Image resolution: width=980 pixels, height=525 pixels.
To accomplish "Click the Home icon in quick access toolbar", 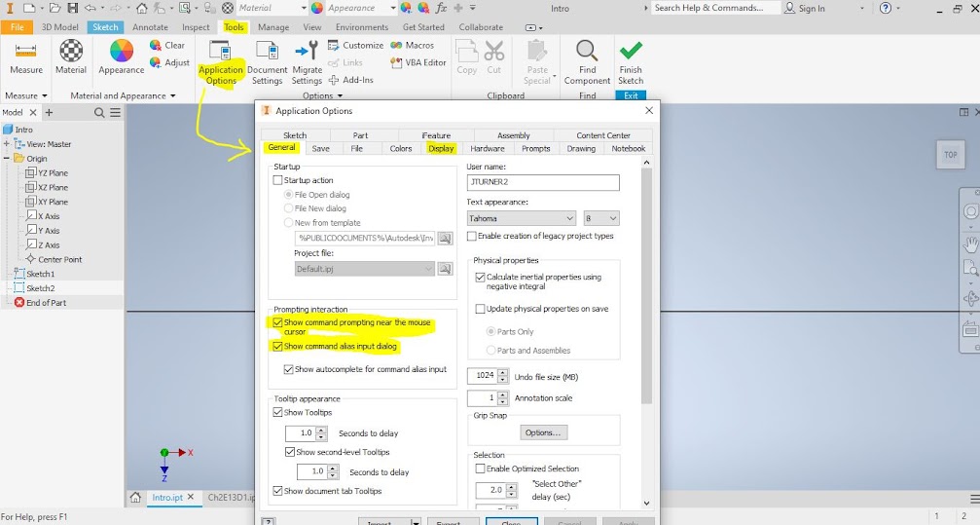I will (x=142, y=8).
